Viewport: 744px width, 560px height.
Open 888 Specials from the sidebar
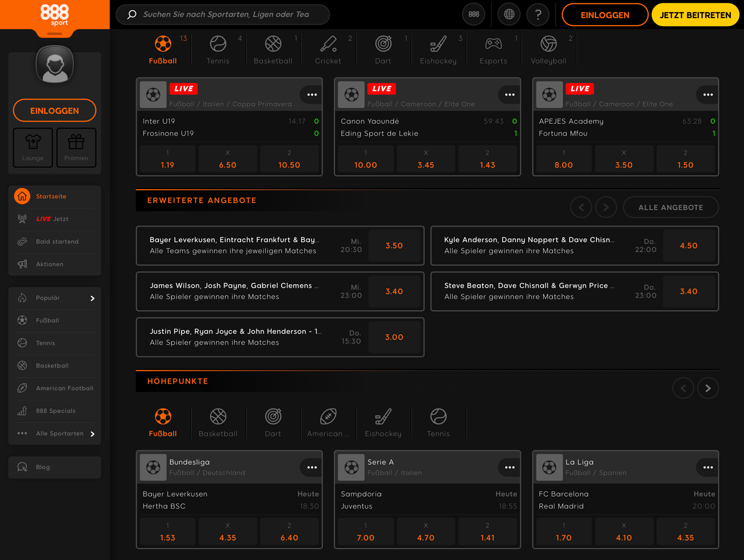[x=21, y=411]
